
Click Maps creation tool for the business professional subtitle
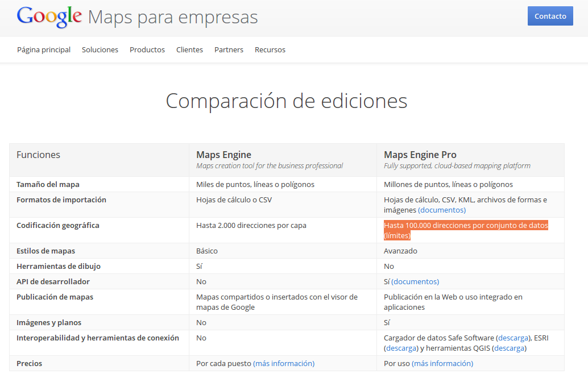click(270, 166)
